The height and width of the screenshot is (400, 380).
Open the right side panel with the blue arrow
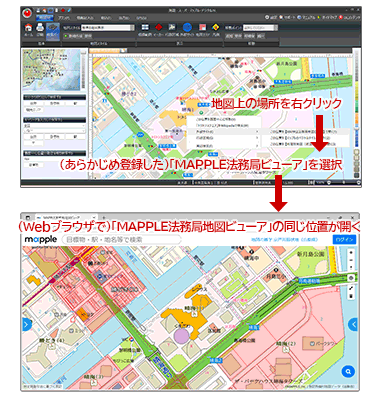353,324
